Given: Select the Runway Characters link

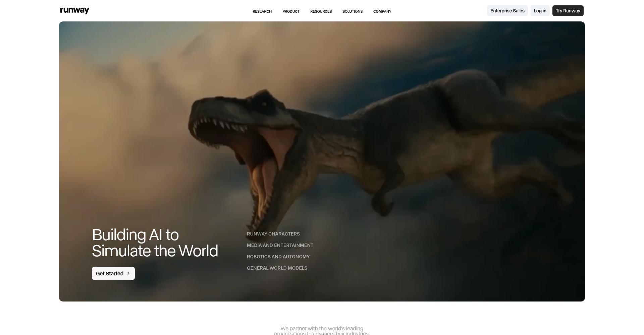Looking at the screenshot, I should [273, 234].
